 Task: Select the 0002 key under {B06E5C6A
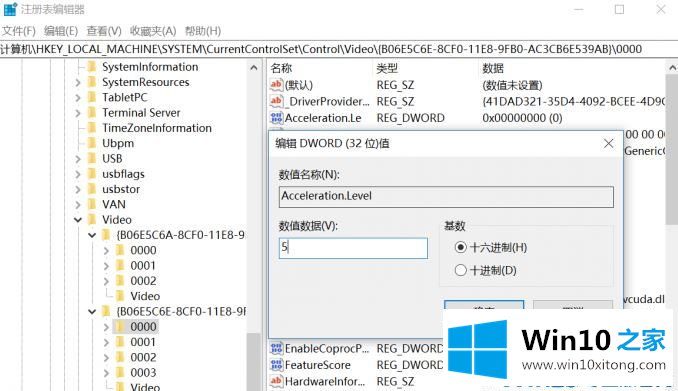click(143, 281)
